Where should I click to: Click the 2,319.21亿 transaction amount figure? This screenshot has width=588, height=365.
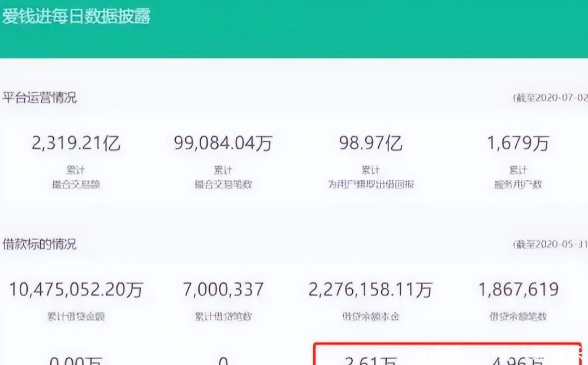click(76, 144)
